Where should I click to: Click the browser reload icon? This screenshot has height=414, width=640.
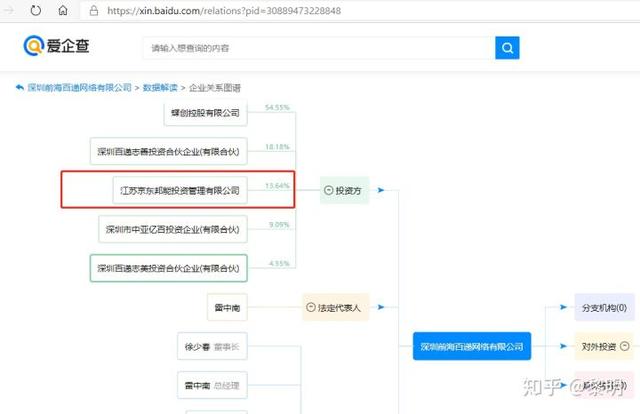(36, 10)
